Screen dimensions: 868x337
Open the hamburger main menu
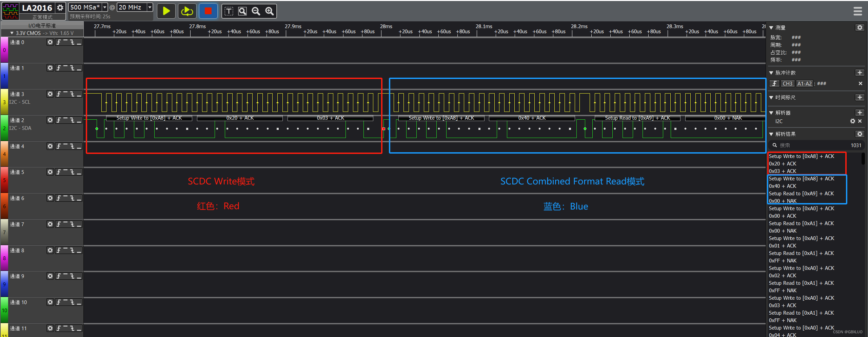[x=858, y=11]
